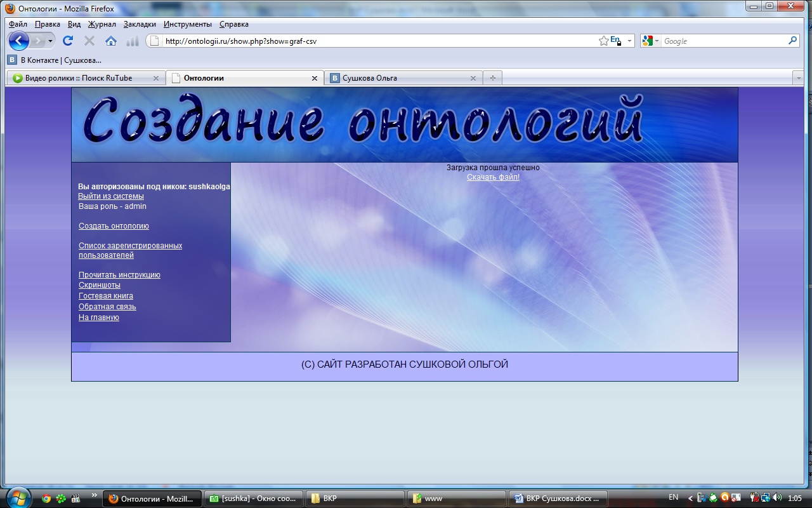Click the Google search engine icon
Viewport: 812px width, 508px height.
(648, 41)
